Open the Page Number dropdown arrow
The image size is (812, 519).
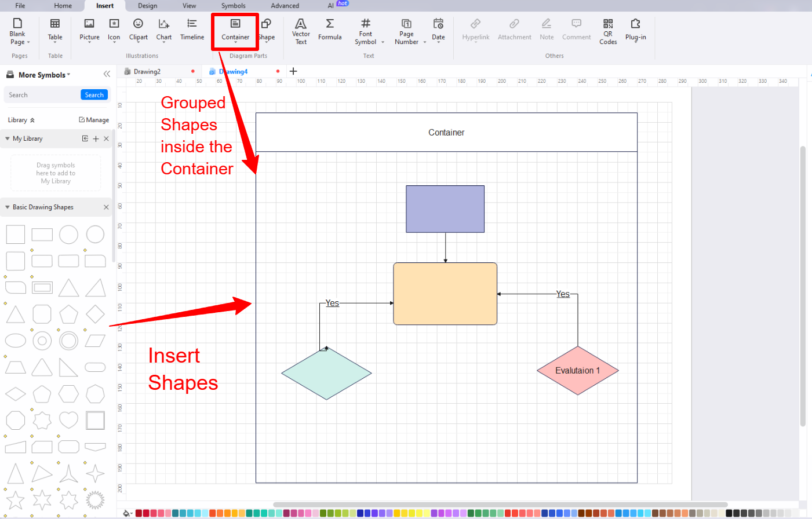click(425, 42)
